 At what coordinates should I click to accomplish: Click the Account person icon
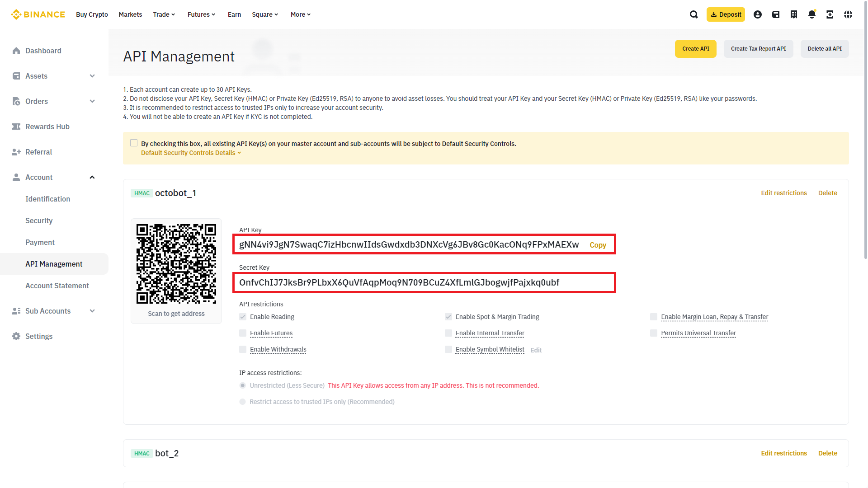point(16,177)
